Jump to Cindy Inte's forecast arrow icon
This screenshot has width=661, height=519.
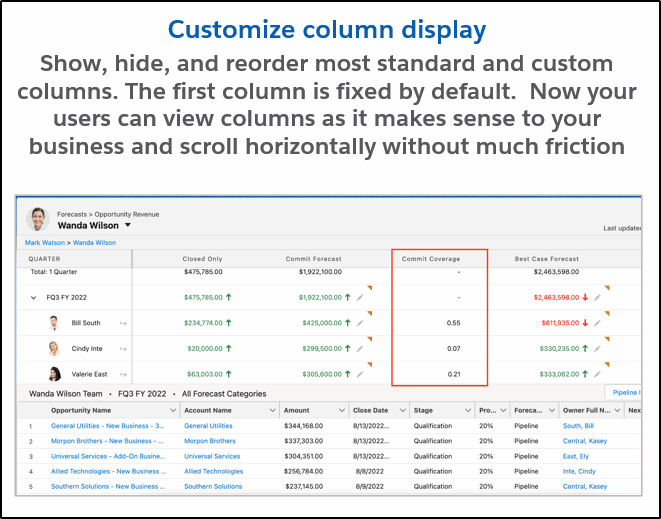tap(123, 349)
